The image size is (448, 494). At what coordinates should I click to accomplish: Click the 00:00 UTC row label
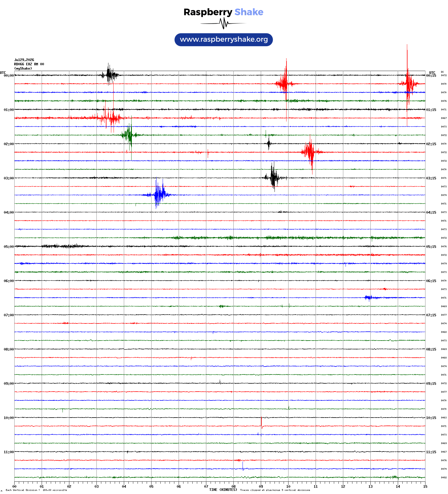pyautogui.click(x=9, y=76)
